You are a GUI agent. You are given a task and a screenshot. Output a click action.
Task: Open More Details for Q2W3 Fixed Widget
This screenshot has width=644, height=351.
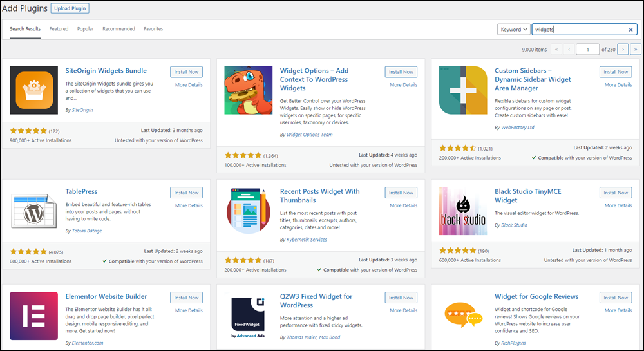403,311
